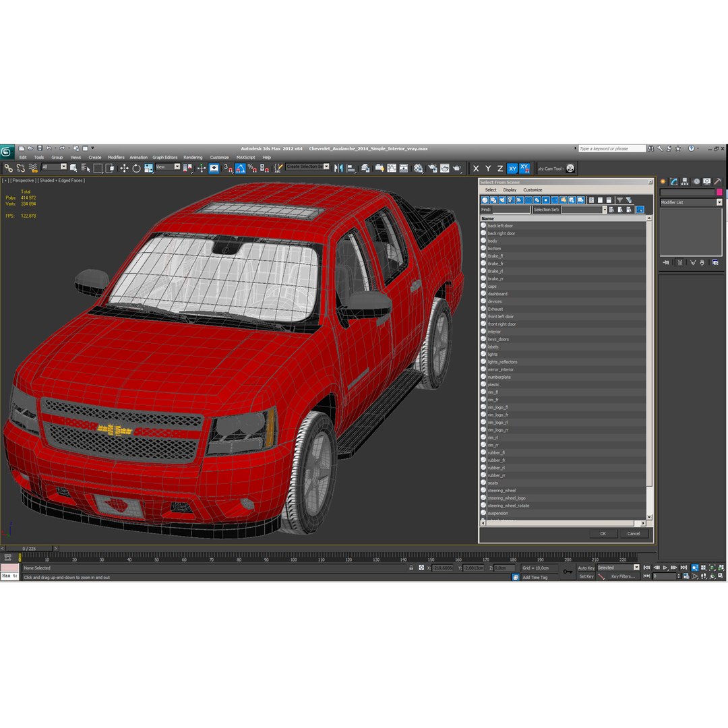Expand the Selected key mode dropdown
This screenshot has width=728, height=728.
[x=636, y=568]
